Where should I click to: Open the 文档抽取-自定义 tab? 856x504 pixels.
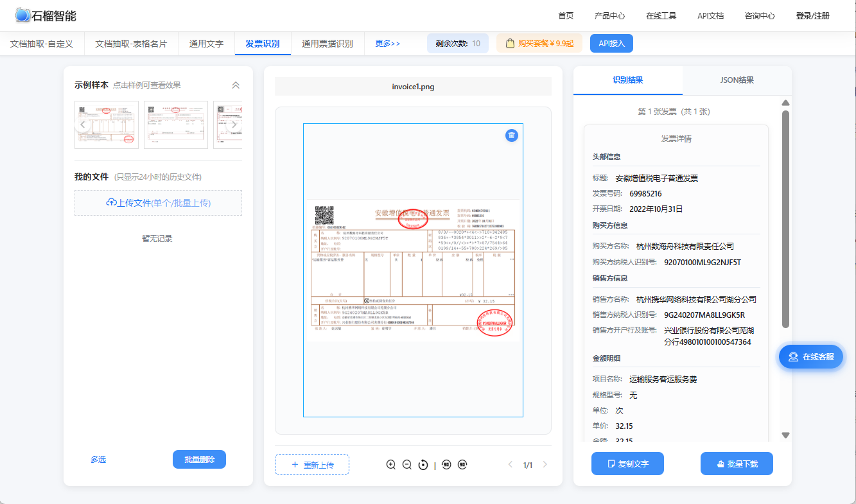pos(42,44)
